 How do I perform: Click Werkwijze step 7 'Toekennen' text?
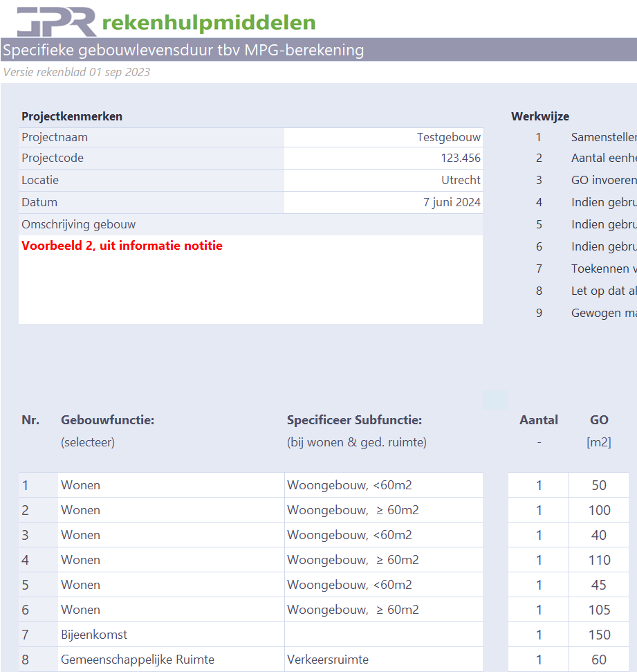(x=604, y=269)
